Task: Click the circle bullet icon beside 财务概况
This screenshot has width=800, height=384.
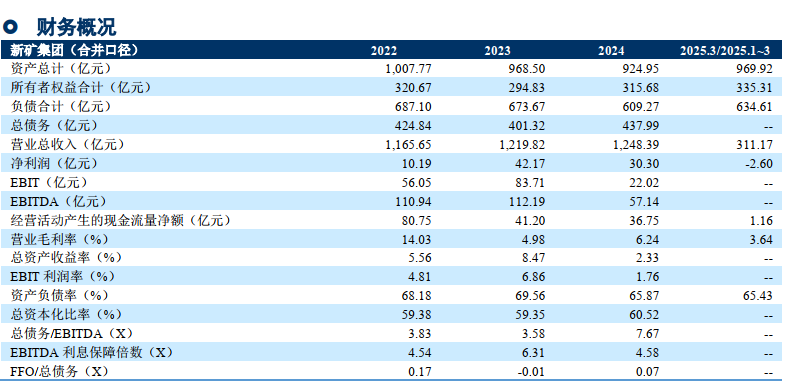Action: pos(11,26)
